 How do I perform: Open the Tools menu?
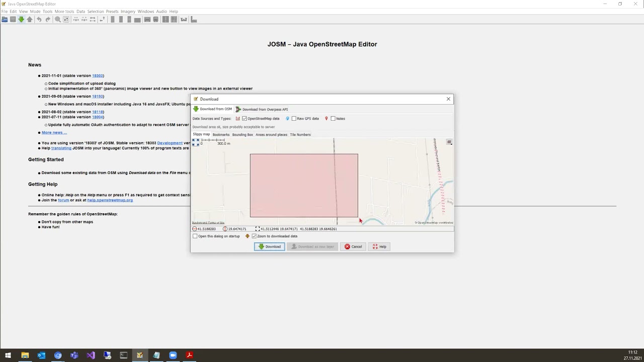pyautogui.click(x=47, y=11)
